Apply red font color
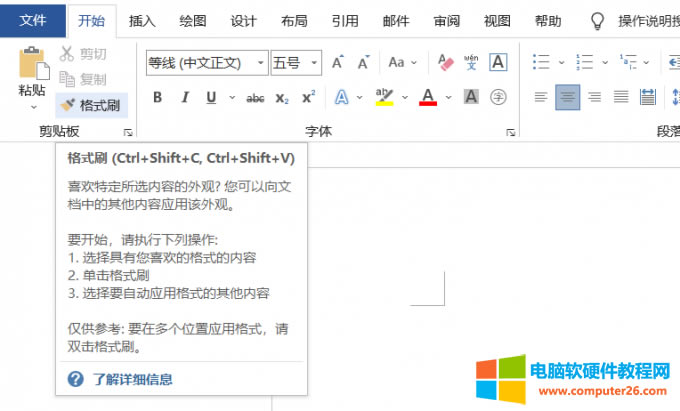680x411 pixels. 428,97
